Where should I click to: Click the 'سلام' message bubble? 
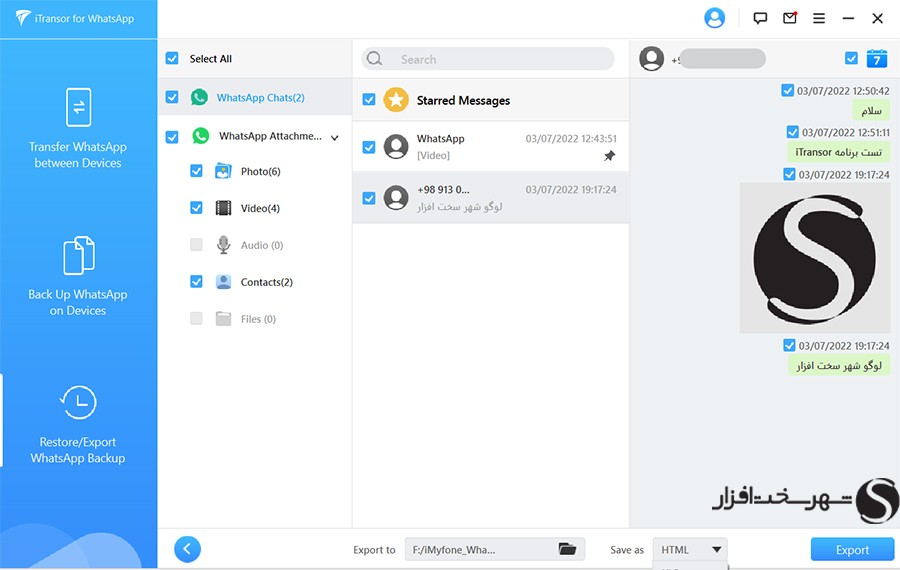pos(871,110)
